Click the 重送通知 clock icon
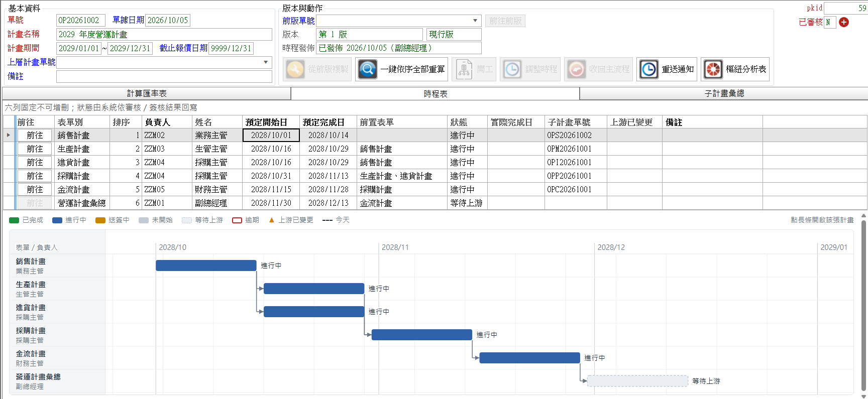Viewport: 868px width, 399px height. [649, 69]
